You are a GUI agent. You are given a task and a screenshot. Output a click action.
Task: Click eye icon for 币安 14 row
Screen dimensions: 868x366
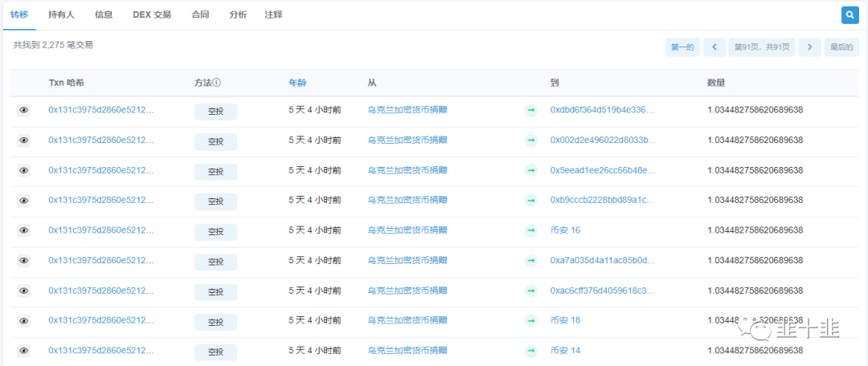[x=24, y=351]
